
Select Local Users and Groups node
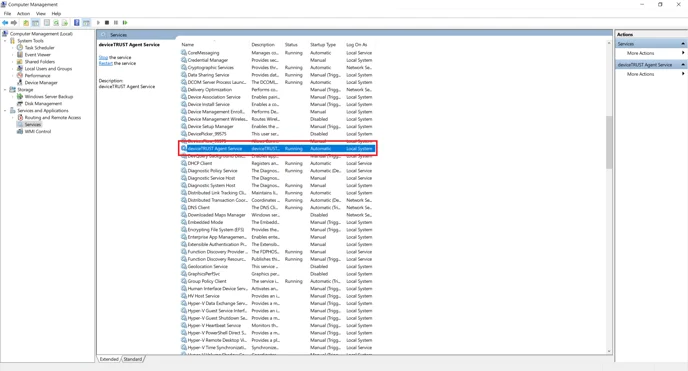tap(48, 68)
